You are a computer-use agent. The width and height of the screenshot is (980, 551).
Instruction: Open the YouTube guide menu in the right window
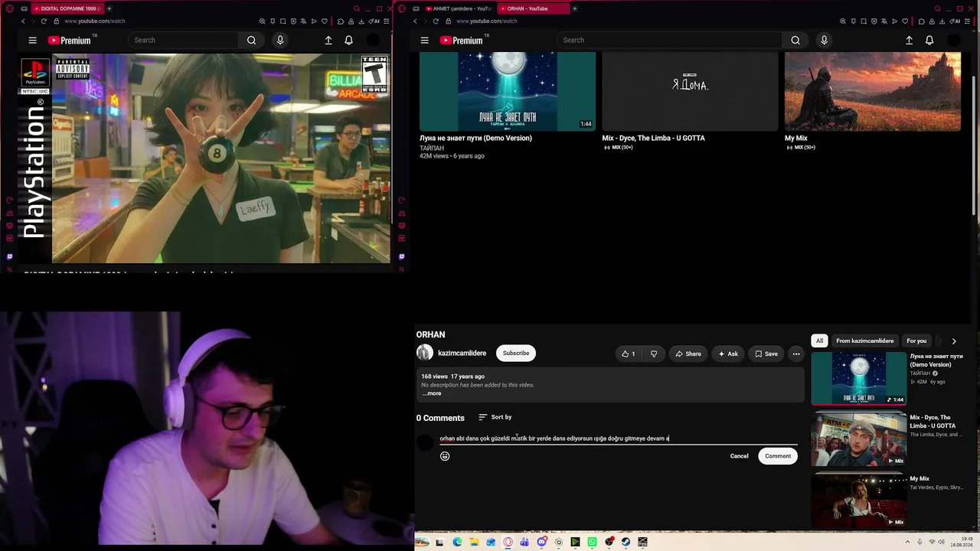point(424,41)
